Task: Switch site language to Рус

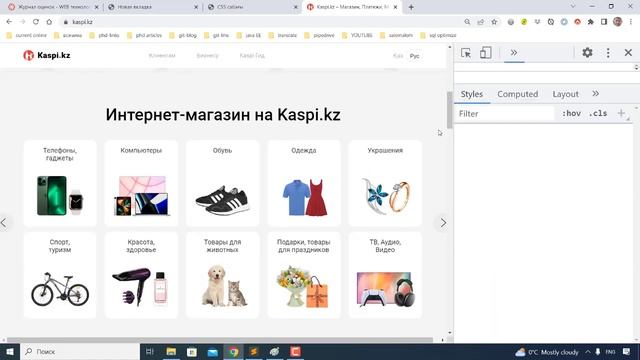Action: (x=414, y=56)
